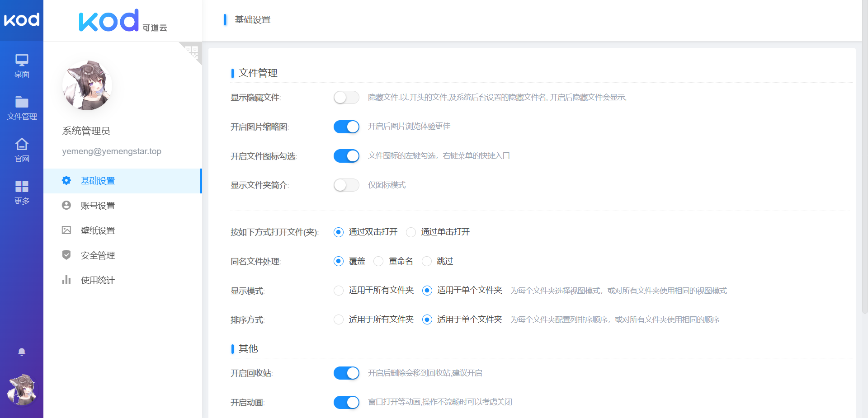The width and height of the screenshot is (868, 418).
Task: Open Wallpaper Settings (壁纸设置) menu item
Action: click(x=98, y=230)
